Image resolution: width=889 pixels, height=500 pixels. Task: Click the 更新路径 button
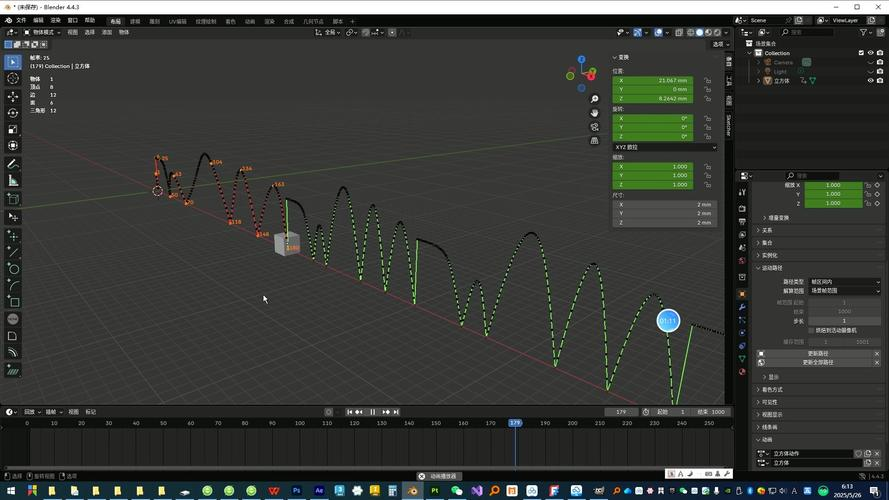(x=817, y=354)
